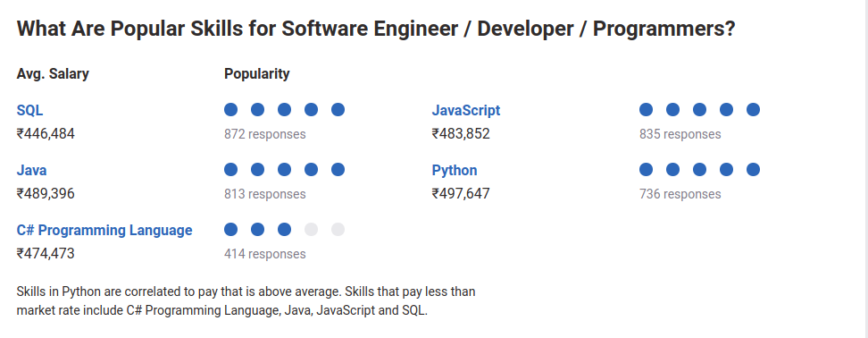The image size is (868, 338).
Task: Click last popularity dot for Python
Action: [753, 170]
